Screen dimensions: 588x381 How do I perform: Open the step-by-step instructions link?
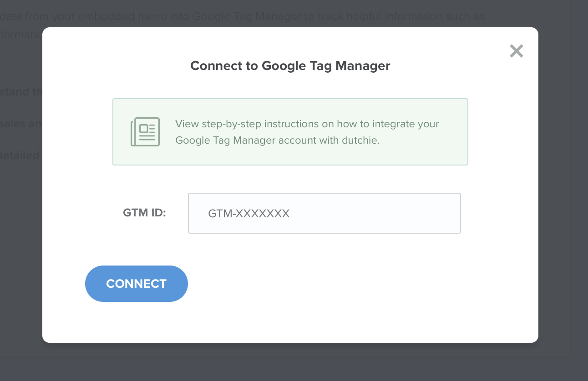pos(307,132)
